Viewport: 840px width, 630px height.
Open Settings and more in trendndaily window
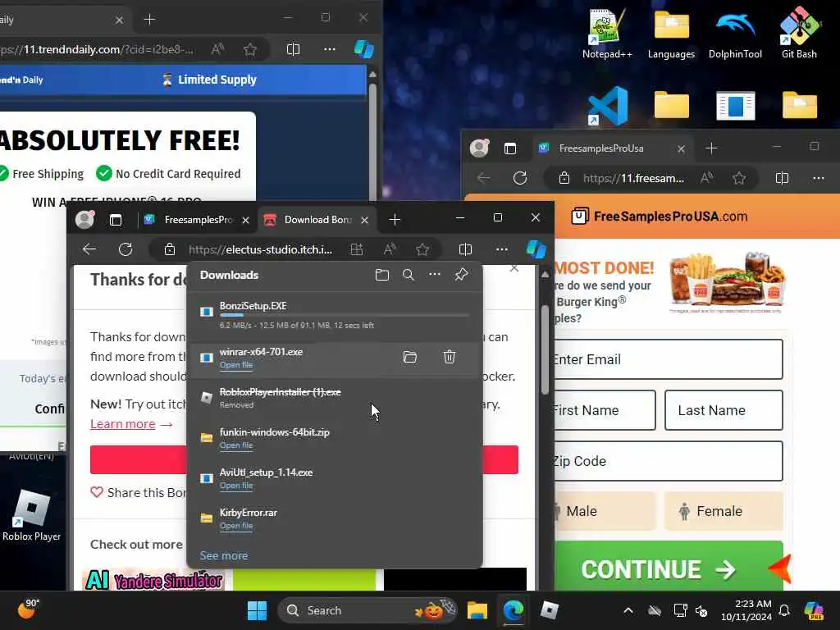coord(330,49)
